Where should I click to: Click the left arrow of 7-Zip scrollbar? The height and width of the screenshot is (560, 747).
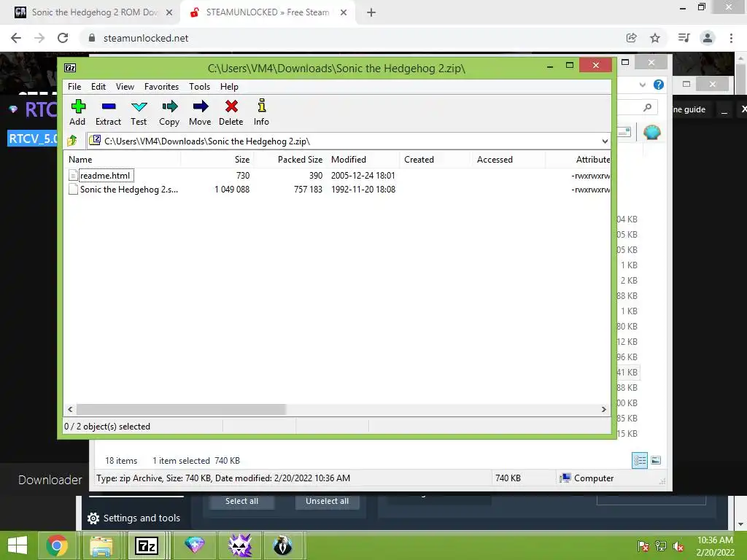(x=70, y=409)
